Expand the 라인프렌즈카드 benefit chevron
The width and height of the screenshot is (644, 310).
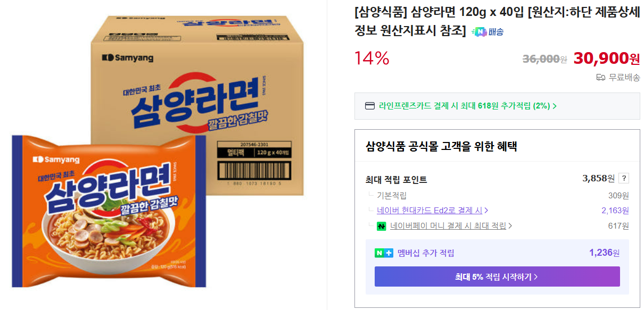point(555,106)
